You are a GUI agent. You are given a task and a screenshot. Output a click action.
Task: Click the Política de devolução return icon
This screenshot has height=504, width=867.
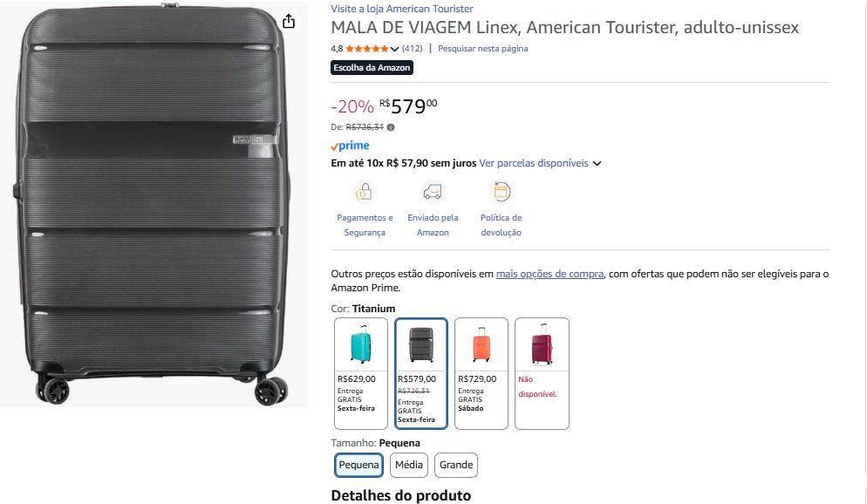(x=501, y=192)
